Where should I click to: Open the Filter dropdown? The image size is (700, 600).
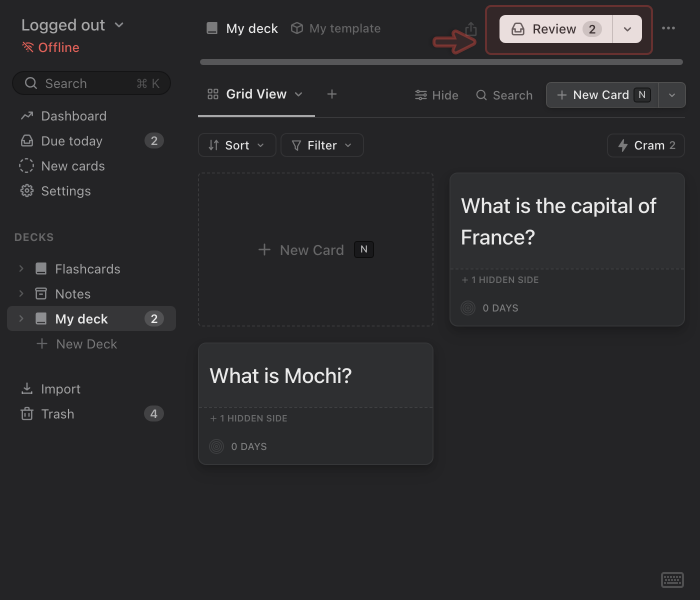point(321,145)
